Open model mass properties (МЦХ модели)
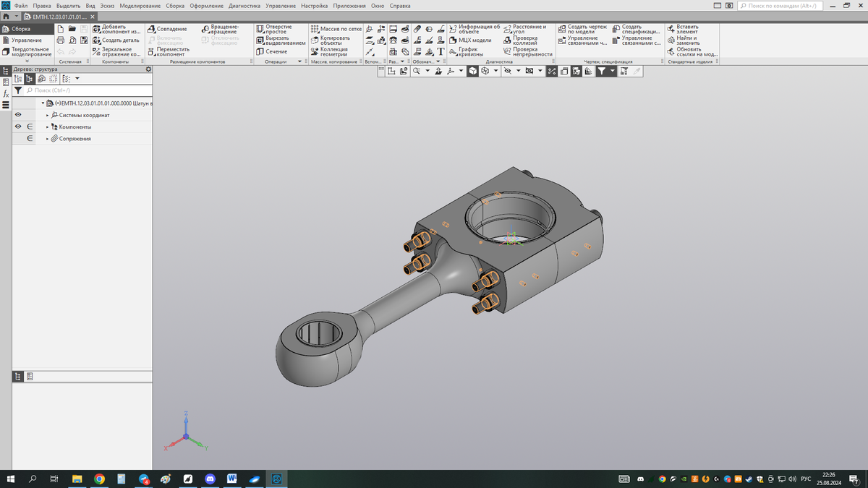868x488 pixels. tap(470, 40)
